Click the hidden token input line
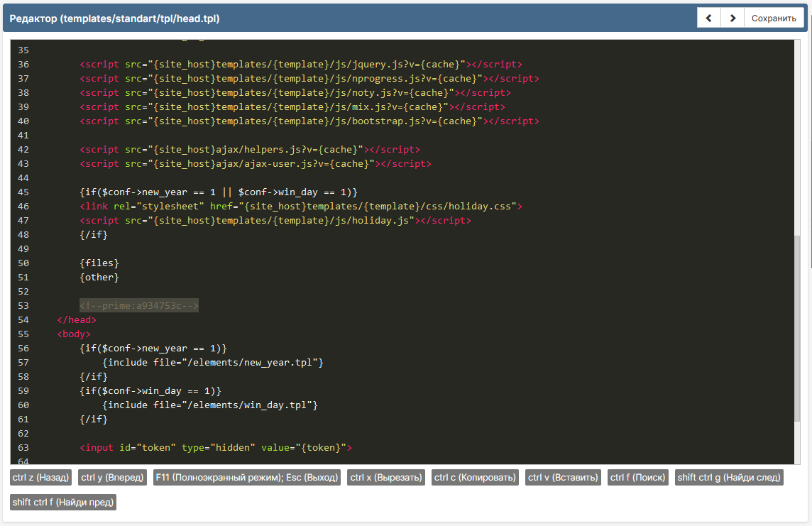The height and width of the screenshot is (526, 812). point(216,447)
